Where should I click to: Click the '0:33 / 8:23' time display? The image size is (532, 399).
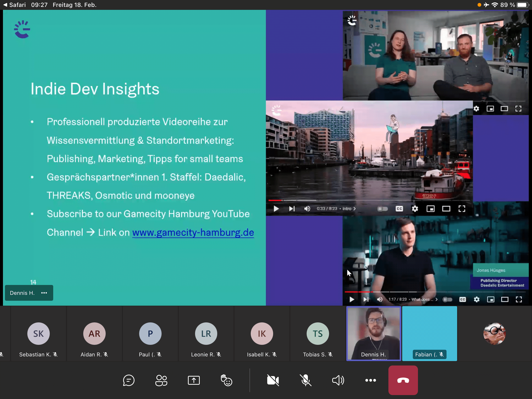click(327, 209)
